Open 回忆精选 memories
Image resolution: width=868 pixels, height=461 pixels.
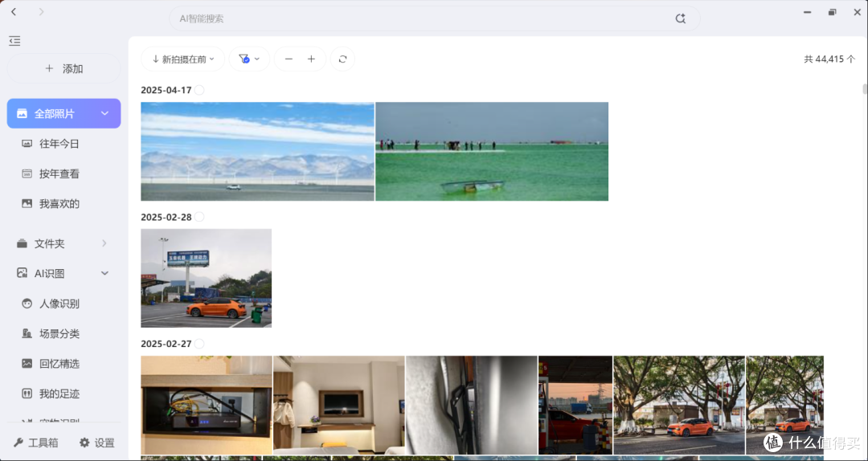[x=63, y=364]
